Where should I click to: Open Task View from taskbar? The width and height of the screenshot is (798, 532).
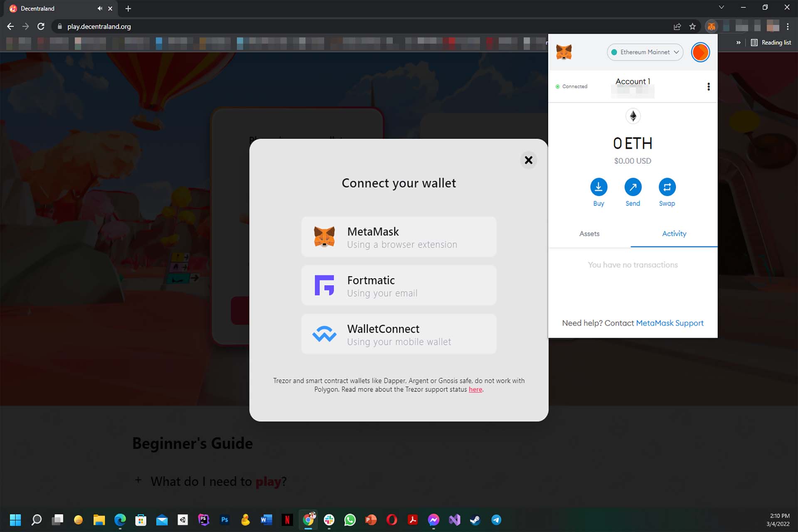pos(57,520)
